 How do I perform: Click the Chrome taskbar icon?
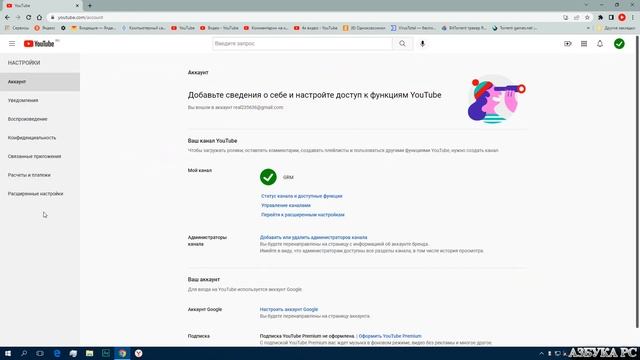point(122,353)
